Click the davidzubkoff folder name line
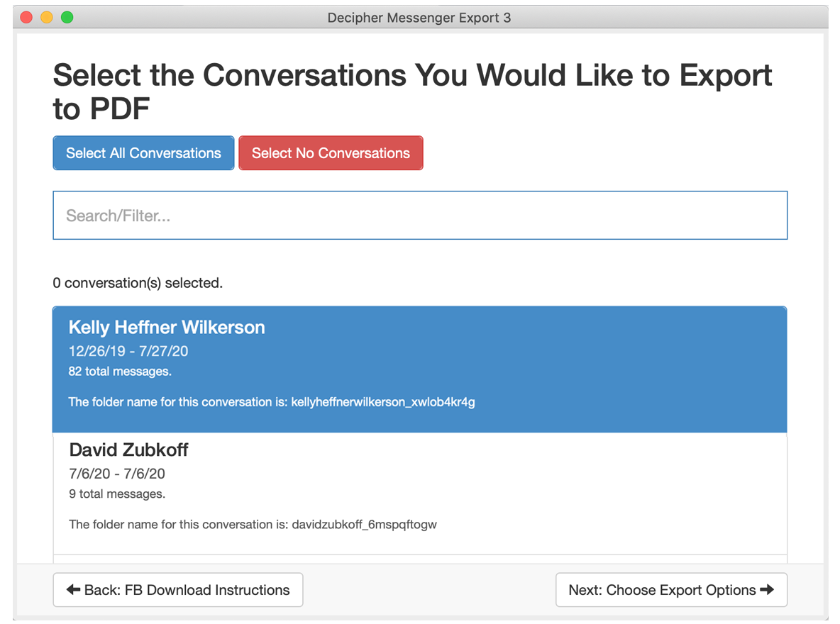This screenshot has width=840, height=624. 253,525
